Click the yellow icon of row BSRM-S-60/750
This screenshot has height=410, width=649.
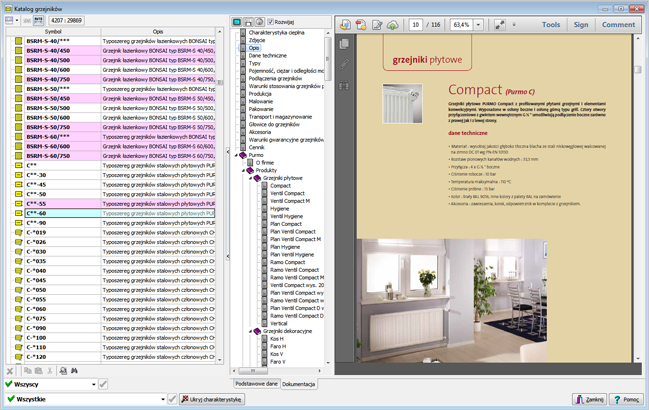point(19,156)
